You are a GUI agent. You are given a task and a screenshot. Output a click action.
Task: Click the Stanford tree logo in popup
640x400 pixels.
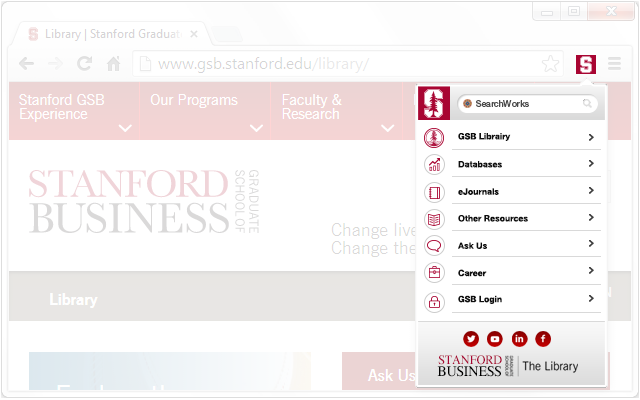tap(433, 103)
